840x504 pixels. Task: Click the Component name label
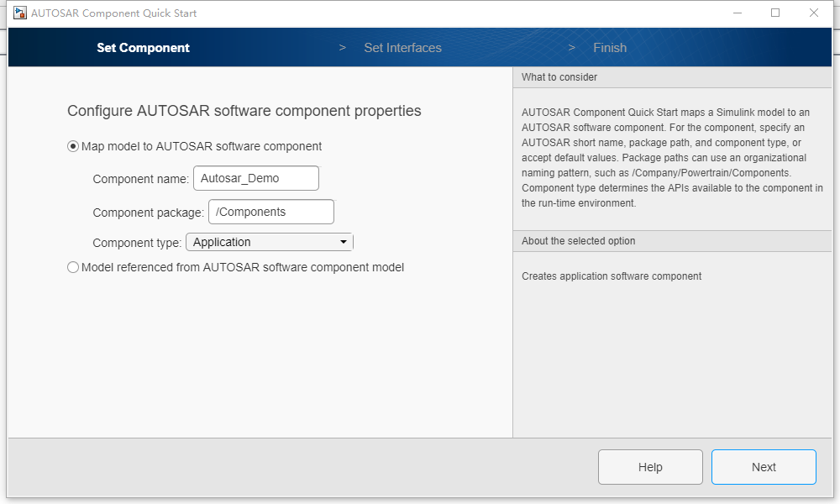(x=141, y=179)
